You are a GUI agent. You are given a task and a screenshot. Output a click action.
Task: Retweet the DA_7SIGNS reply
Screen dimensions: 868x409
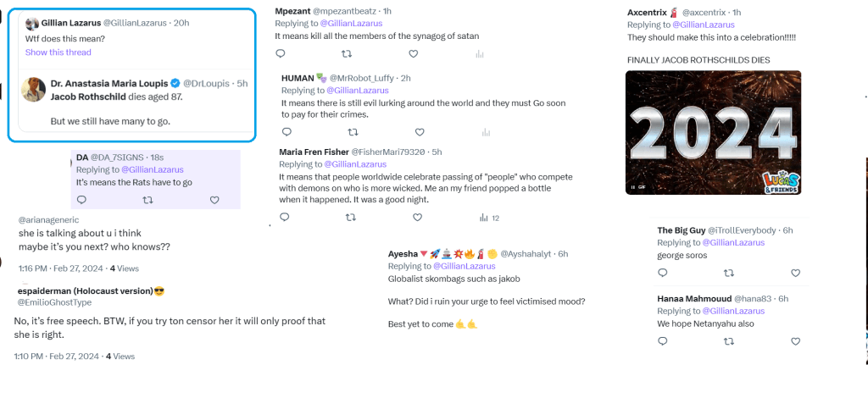147,200
